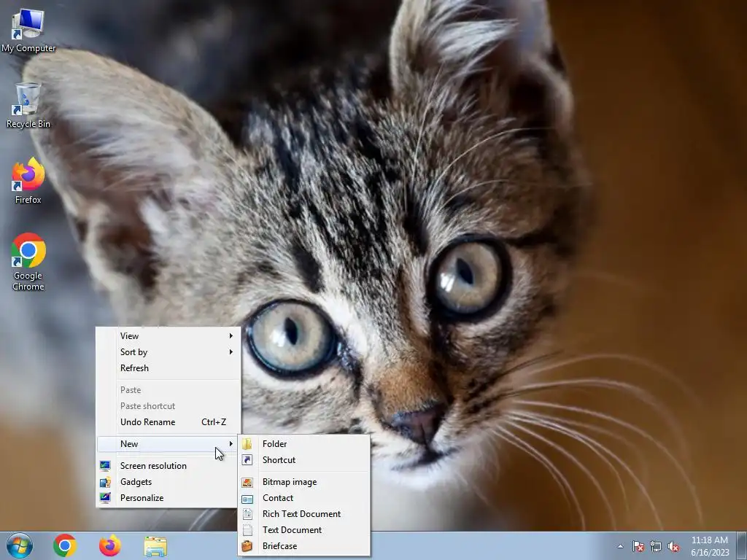Create a new Briefcase
The height and width of the screenshot is (560, 747).
pyautogui.click(x=304, y=546)
